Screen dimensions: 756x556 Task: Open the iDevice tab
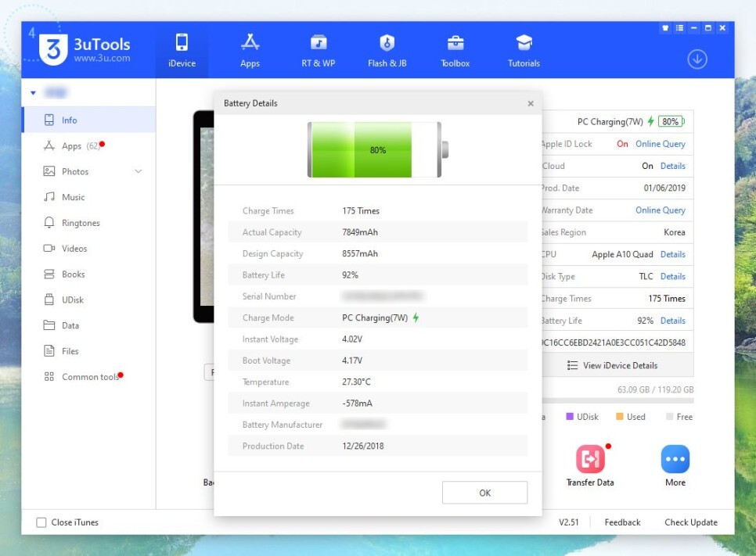[x=182, y=50]
